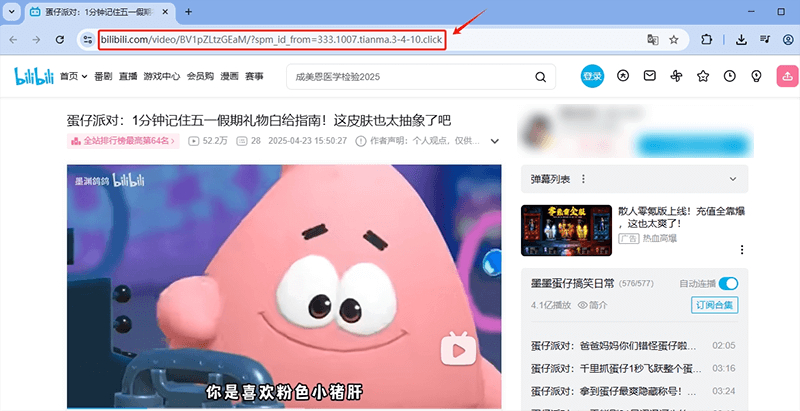This screenshot has width=800, height=411.
Task: Click the 52.2万 play count
Action: 208,141
